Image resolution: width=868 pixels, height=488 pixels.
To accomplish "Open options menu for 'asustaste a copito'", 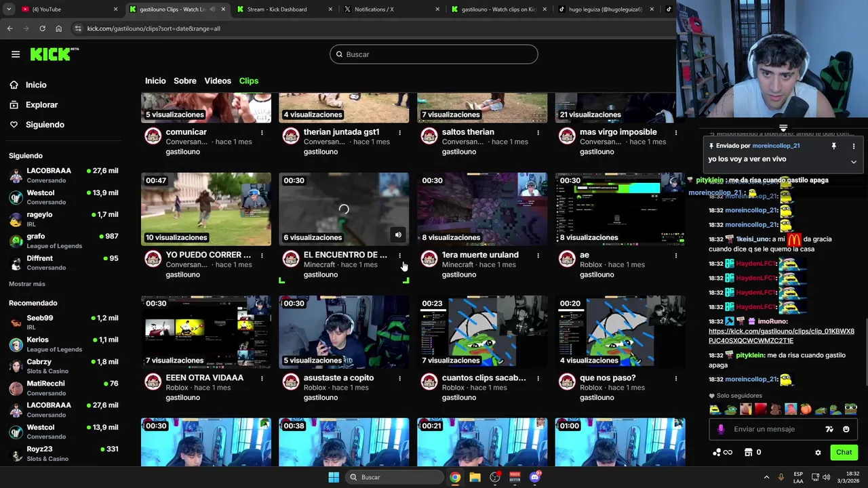I will pyautogui.click(x=399, y=378).
